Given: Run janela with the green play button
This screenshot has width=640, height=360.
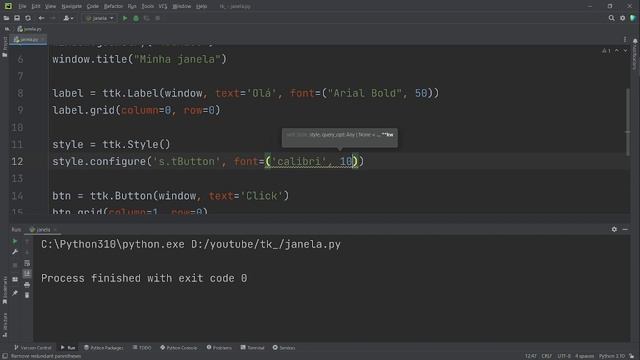Looking at the screenshot, I should coord(125,18).
